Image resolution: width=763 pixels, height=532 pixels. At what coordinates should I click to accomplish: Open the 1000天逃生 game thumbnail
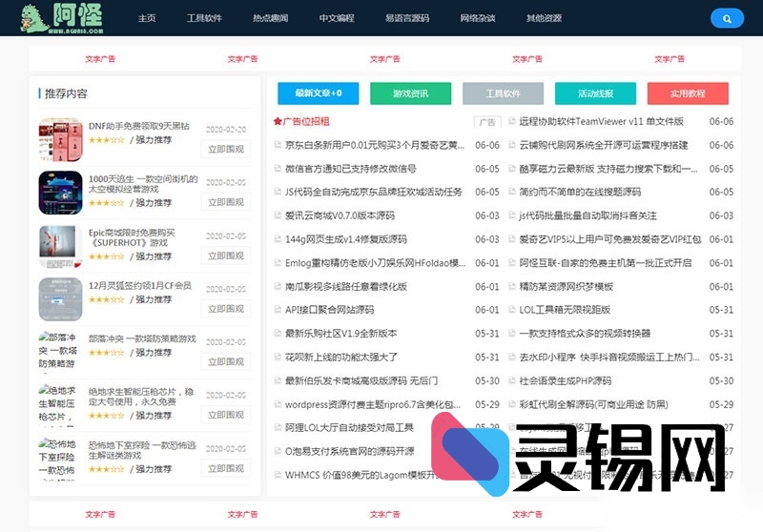(60, 193)
